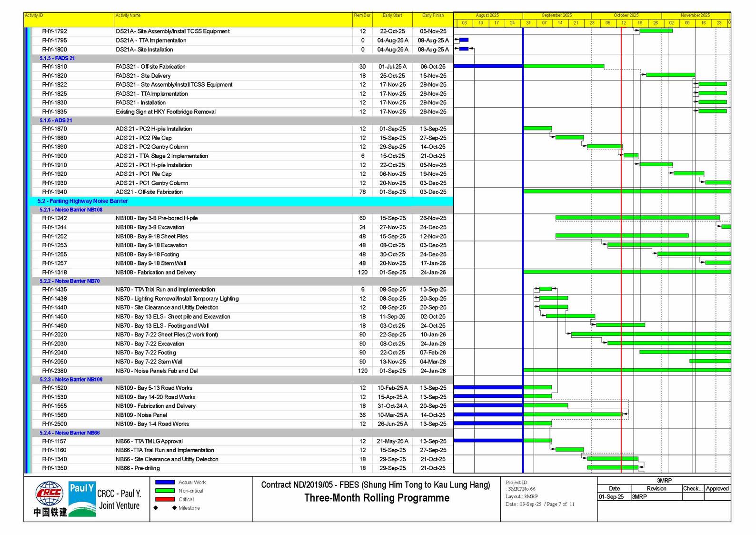Click 'ADS 21 - PC2 Gantry Column' activity name

tap(152, 147)
